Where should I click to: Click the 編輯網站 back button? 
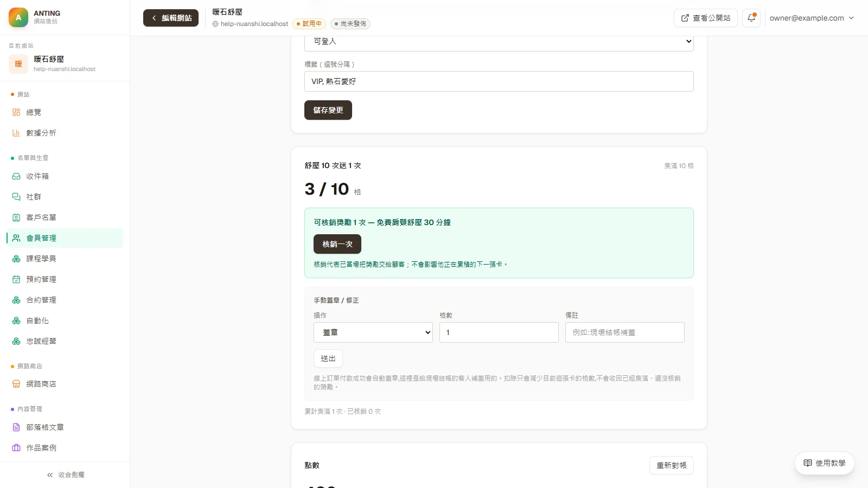pos(171,18)
